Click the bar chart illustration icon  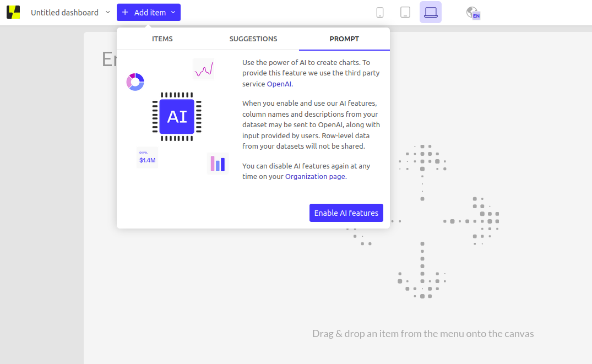(x=218, y=164)
